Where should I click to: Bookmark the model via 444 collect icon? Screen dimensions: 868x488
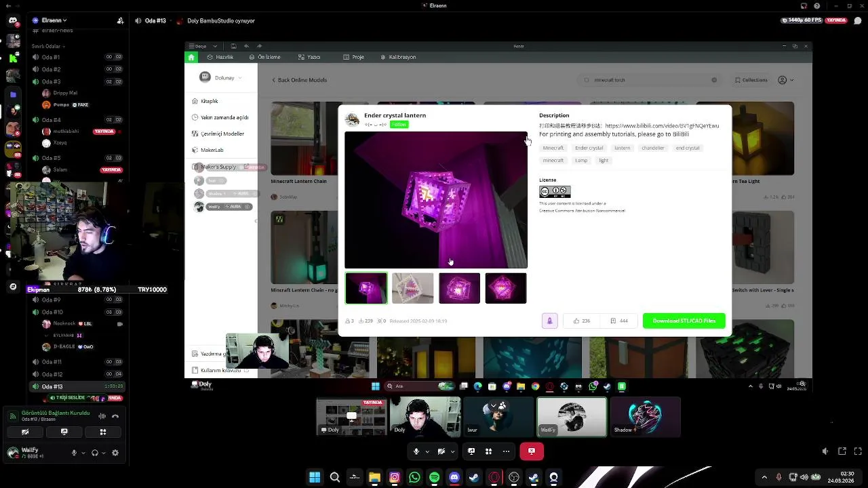[619, 321]
